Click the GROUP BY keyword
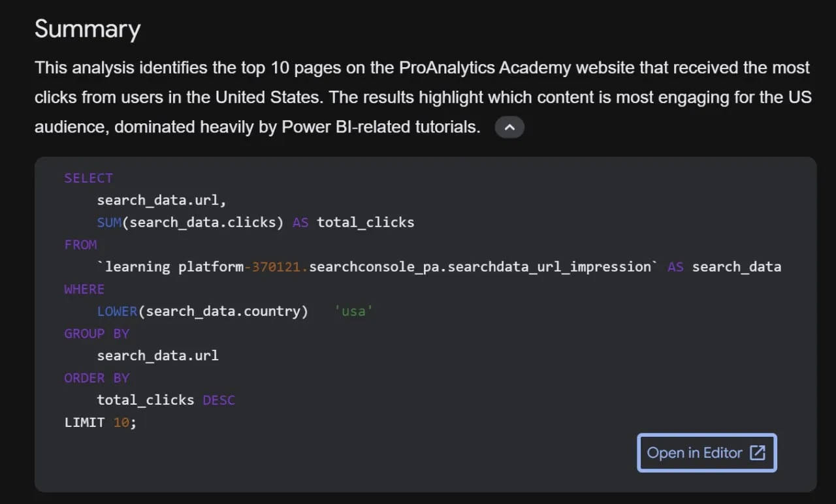Screen dimensions: 836x504 97,334
